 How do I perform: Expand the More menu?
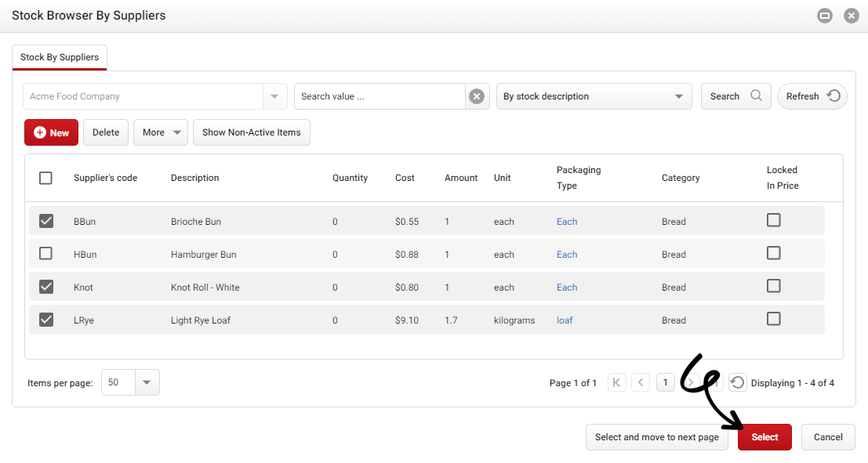(161, 132)
